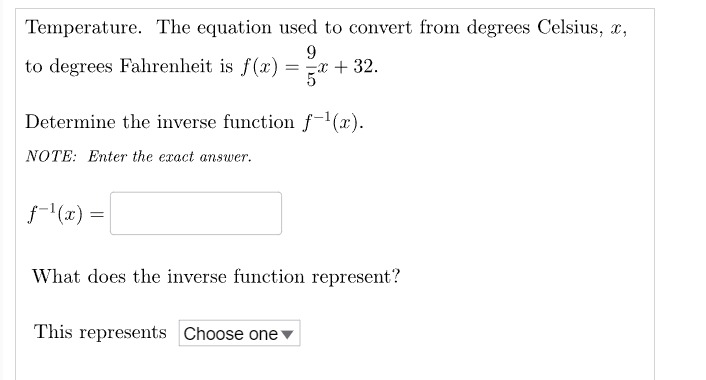Image resolution: width=706 pixels, height=380 pixels.
Task: Open the "Choose one" dropdown
Action: tap(240, 333)
